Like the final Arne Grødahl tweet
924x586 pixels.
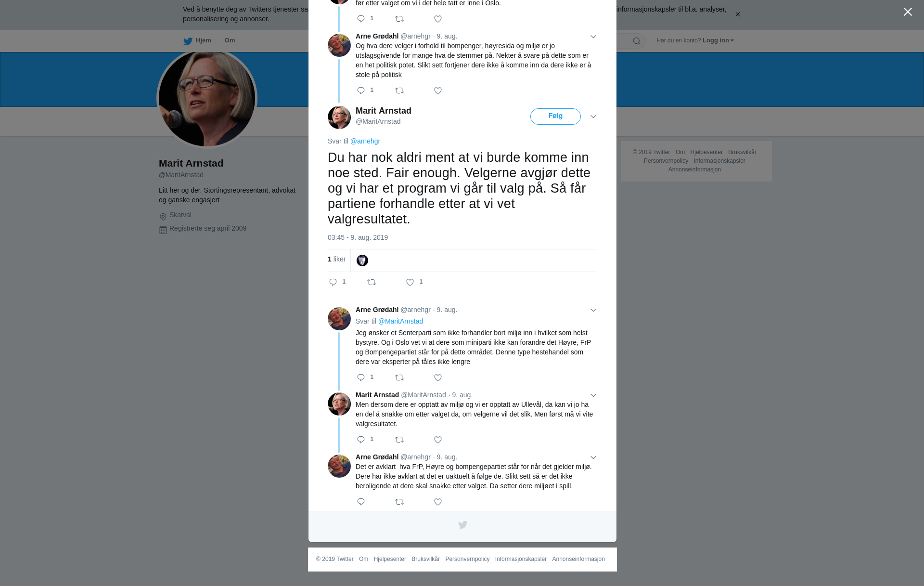pos(438,502)
